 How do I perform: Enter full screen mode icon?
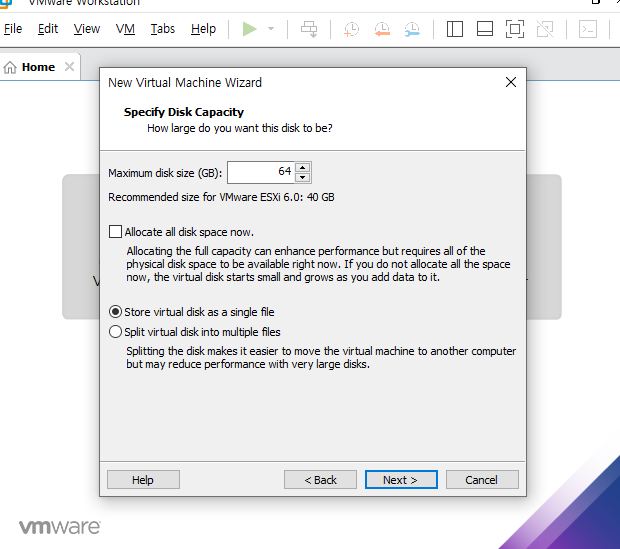point(515,29)
